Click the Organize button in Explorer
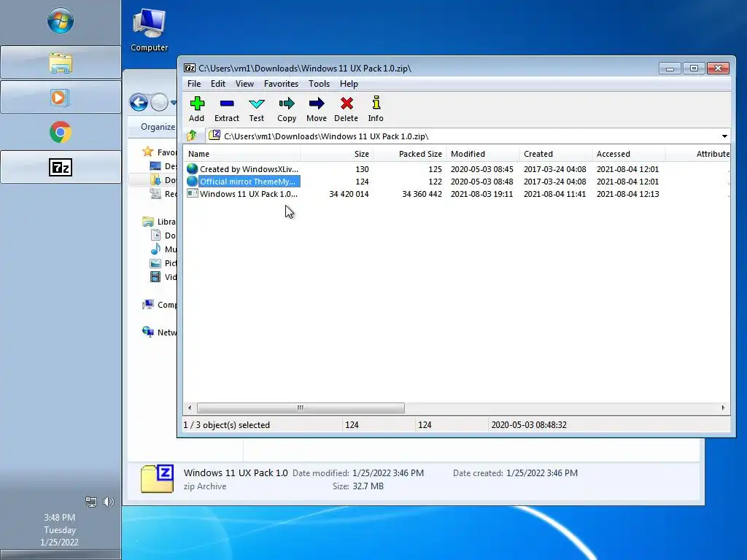Viewport: 747px width, 560px height. coord(158,127)
